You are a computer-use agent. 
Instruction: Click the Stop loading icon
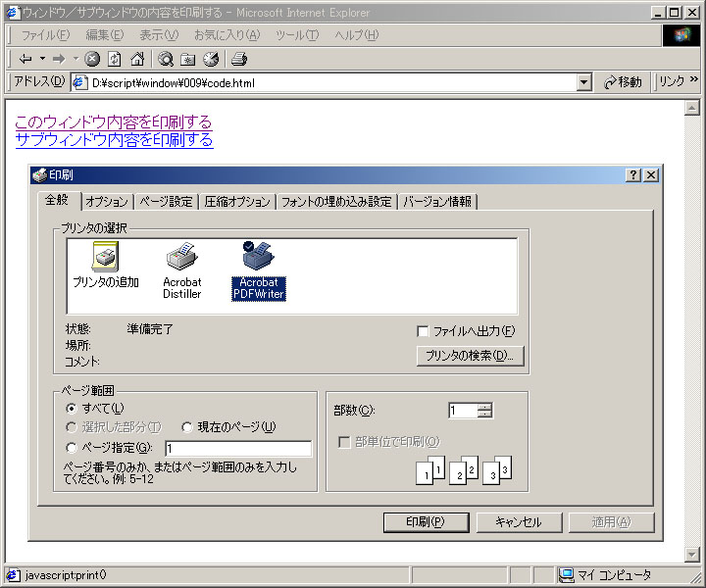[92, 59]
